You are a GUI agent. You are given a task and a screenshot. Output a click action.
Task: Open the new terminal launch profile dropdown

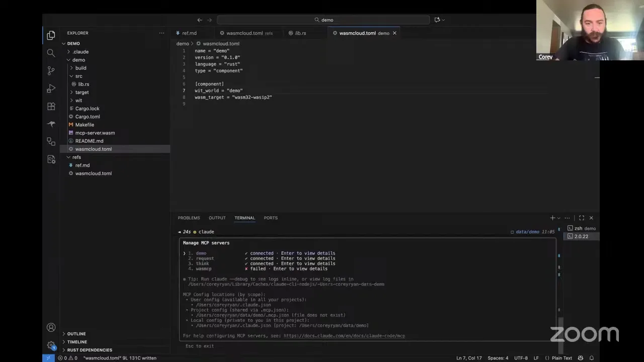coord(558,218)
